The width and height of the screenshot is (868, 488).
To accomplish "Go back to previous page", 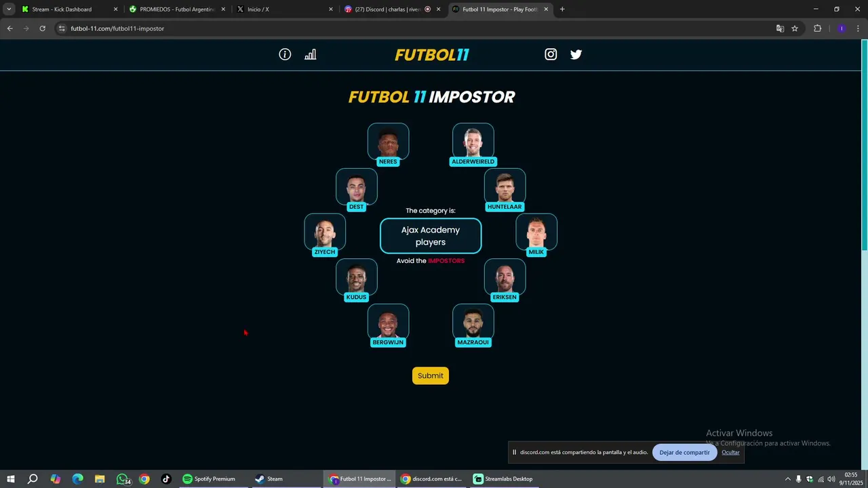I will (9, 28).
